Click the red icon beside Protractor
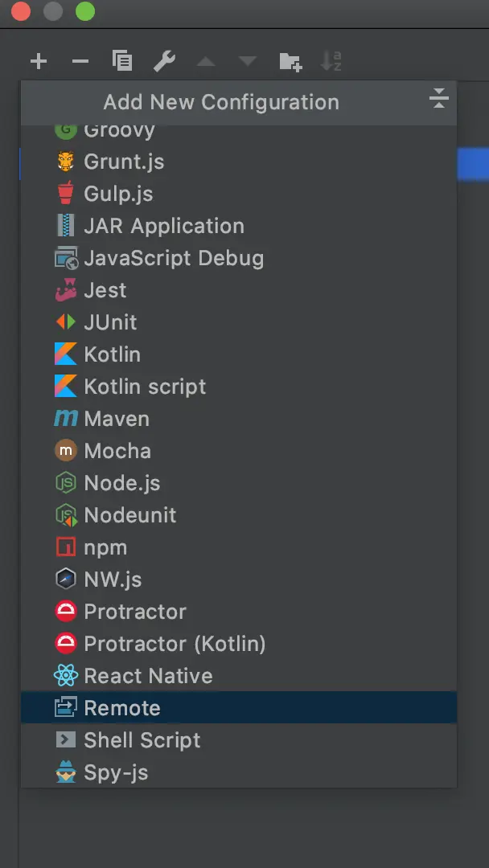The image size is (489, 868). click(66, 612)
